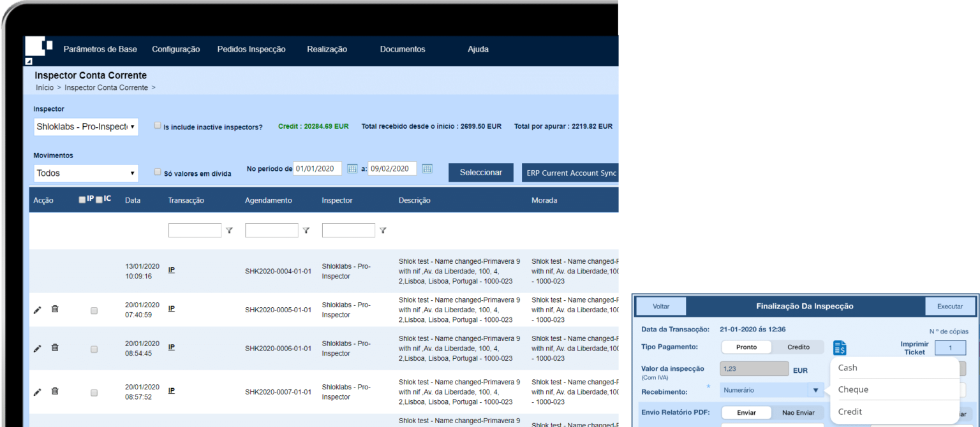Click the Executar button in the dialog
Screen dimensions: 980x427
click(950, 307)
